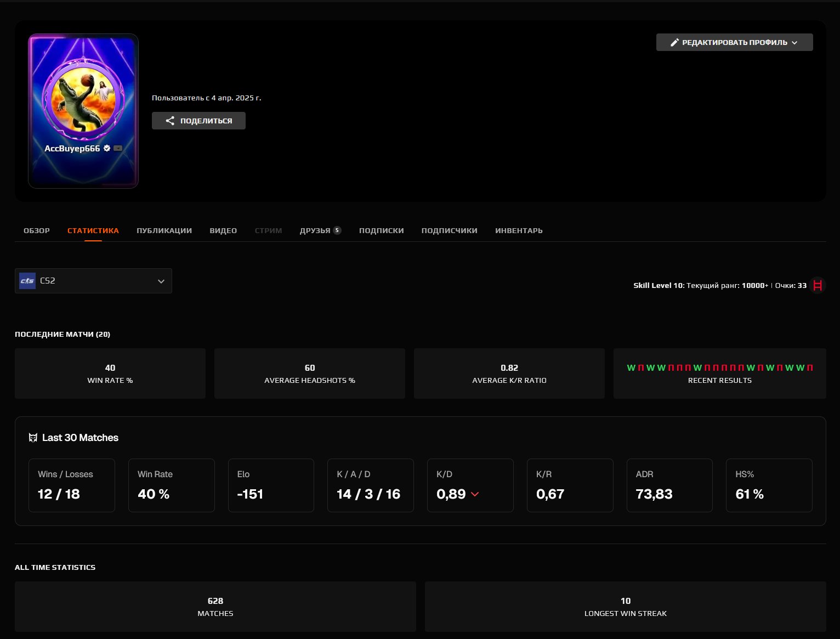The height and width of the screenshot is (639, 840).
Task: Open the Инвентарь tab
Action: (x=519, y=230)
